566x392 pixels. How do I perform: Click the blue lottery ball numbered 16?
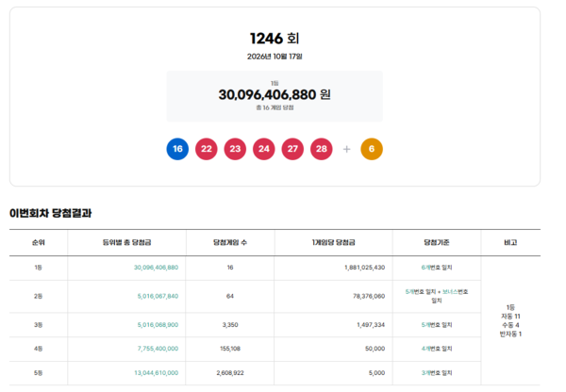(177, 149)
